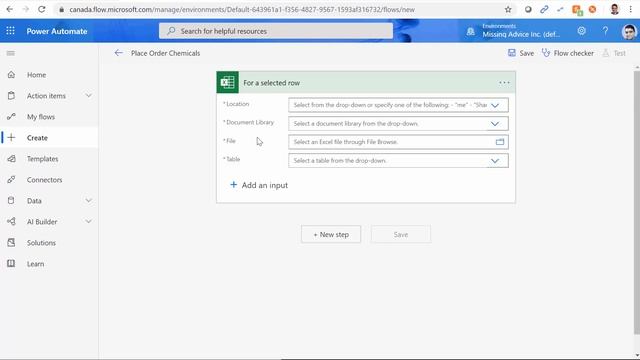Collapse the left navigation hamburger menu
Viewport: 640px width, 360px height.
tap(11, 53)
